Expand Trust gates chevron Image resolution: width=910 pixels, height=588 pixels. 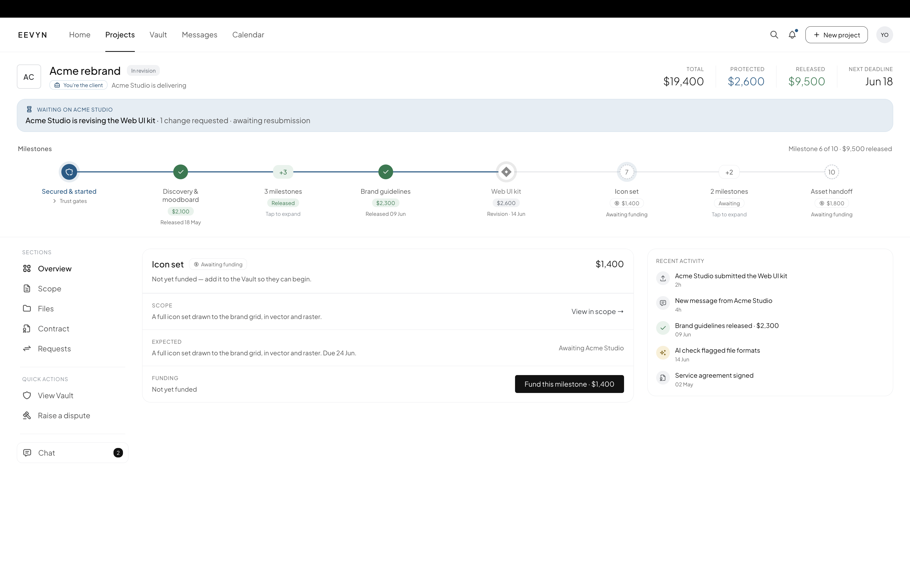(x=55, y=201)
